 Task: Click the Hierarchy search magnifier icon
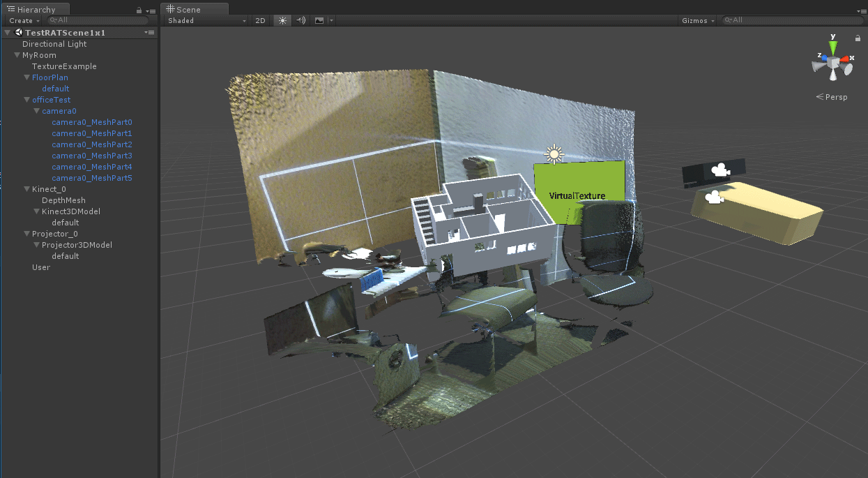(x=52, y=20)
